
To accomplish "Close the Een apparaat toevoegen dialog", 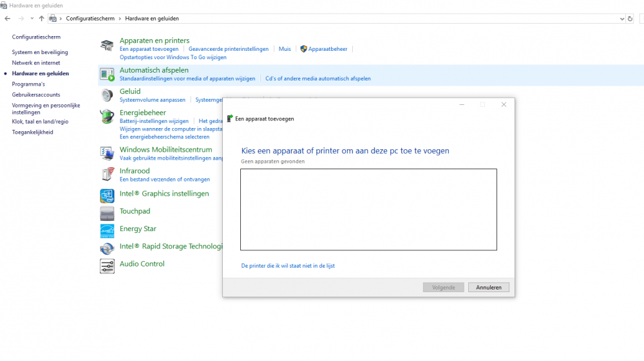I will pos(504,105).
